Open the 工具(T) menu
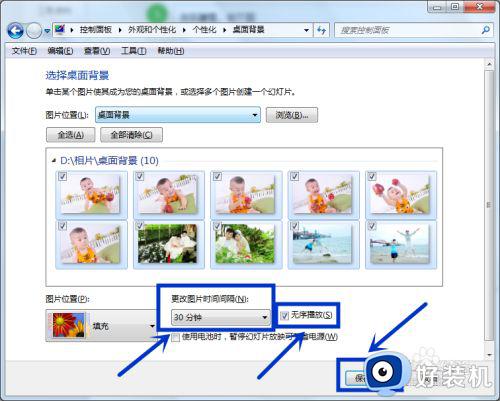 pos(133,51)
